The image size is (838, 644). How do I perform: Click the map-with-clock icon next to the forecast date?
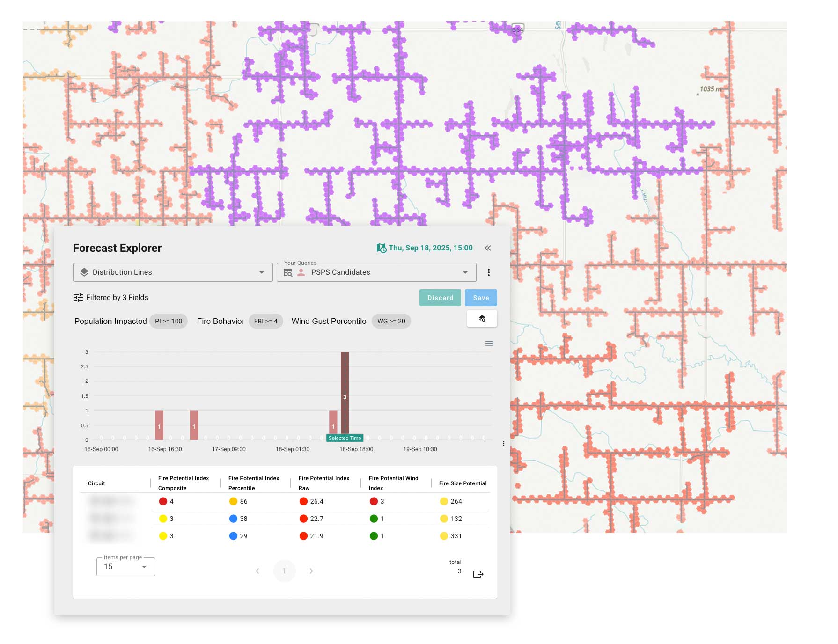pyautogui.click(x=382, y=248)
